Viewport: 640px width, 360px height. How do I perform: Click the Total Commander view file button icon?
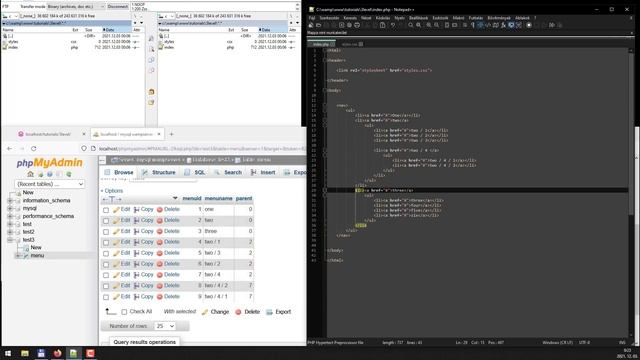click(151, 39)
